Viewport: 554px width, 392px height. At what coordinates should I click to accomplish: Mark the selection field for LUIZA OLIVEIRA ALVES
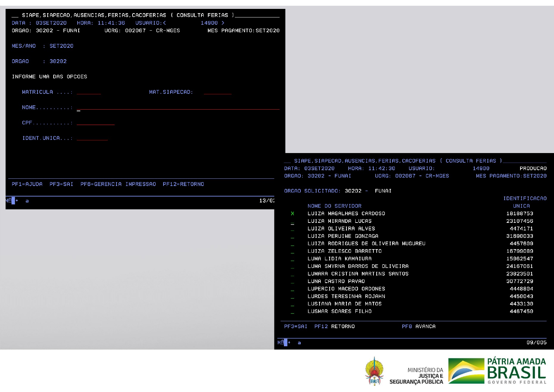[292, 229]
